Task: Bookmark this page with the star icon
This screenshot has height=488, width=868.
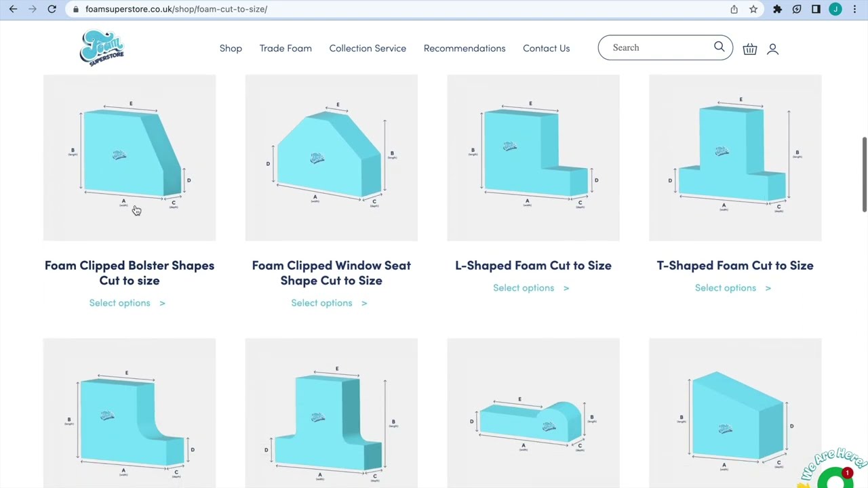Action: click(753, 9)
